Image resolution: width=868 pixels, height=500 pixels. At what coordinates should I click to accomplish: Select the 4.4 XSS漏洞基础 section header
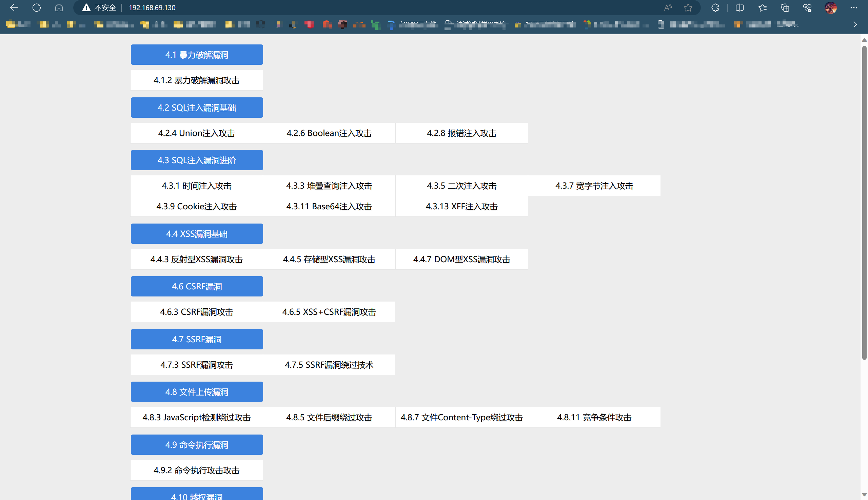[x=197, y=233]
